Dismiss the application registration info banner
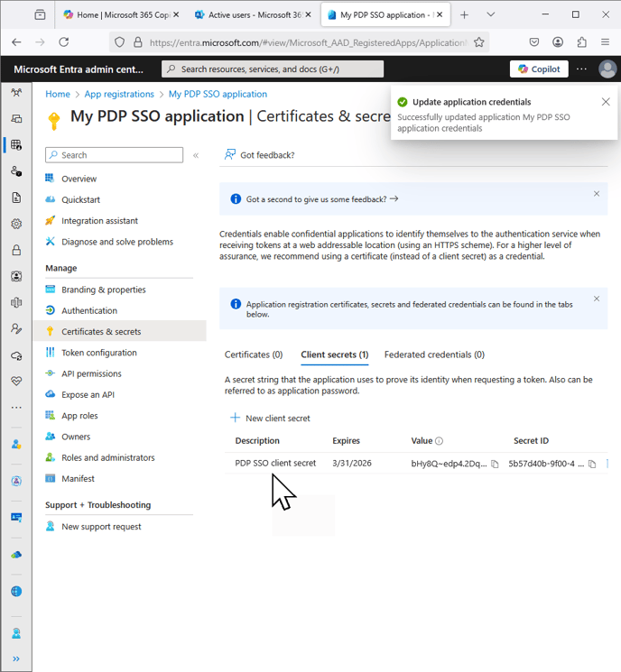 coord(597,299)
